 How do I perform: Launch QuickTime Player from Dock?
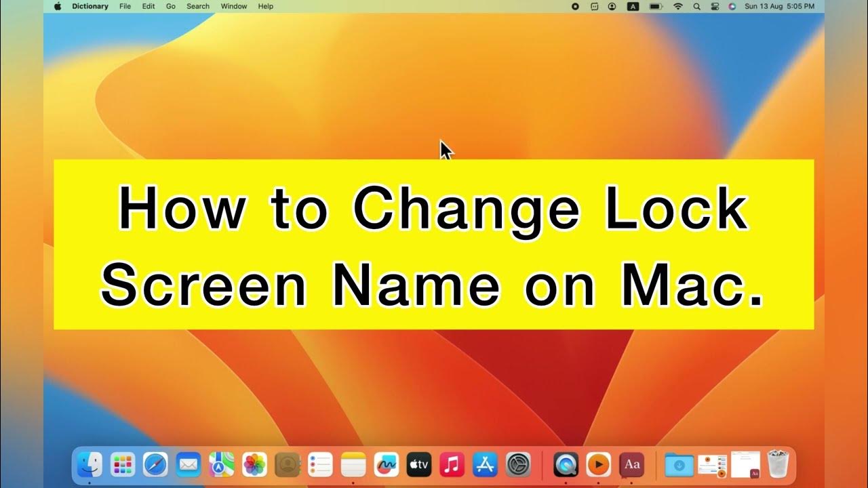566,464
